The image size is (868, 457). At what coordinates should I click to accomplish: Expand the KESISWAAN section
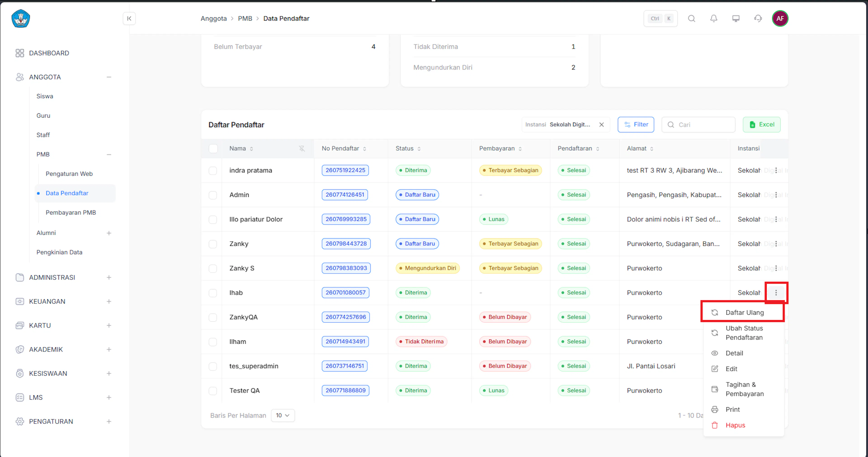coord(109,374)
